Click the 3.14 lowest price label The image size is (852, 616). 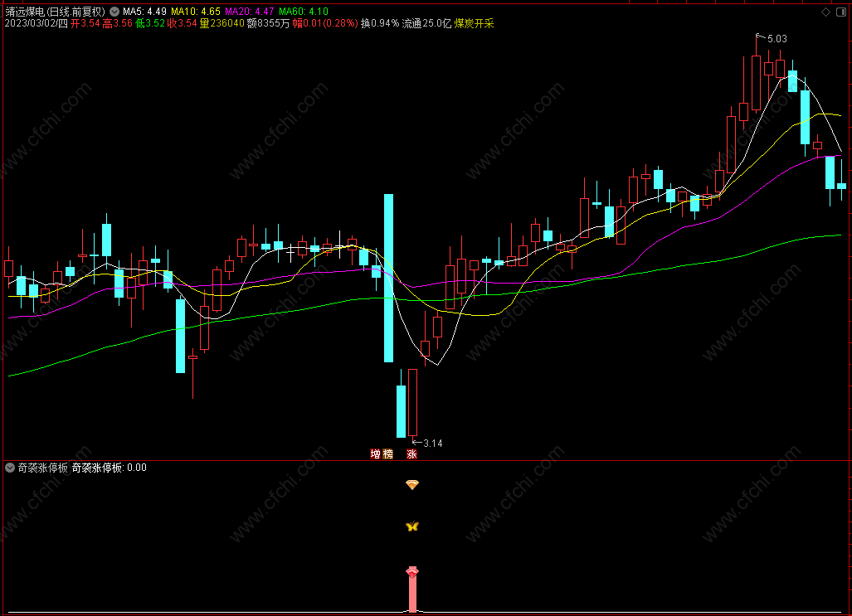coord(432,444)
